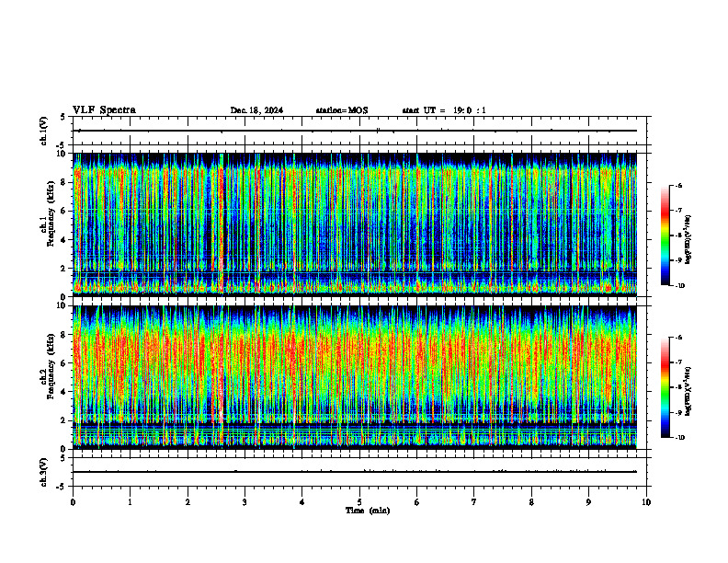The image size is (728, 563).
Task: Click the "ch.3(V)" axis label
Action: pyautogui.click(x=44, y=472)
